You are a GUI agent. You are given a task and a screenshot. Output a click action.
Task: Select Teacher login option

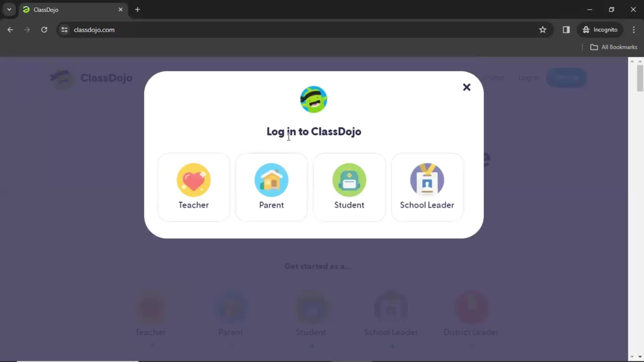(x=194, y=186)
